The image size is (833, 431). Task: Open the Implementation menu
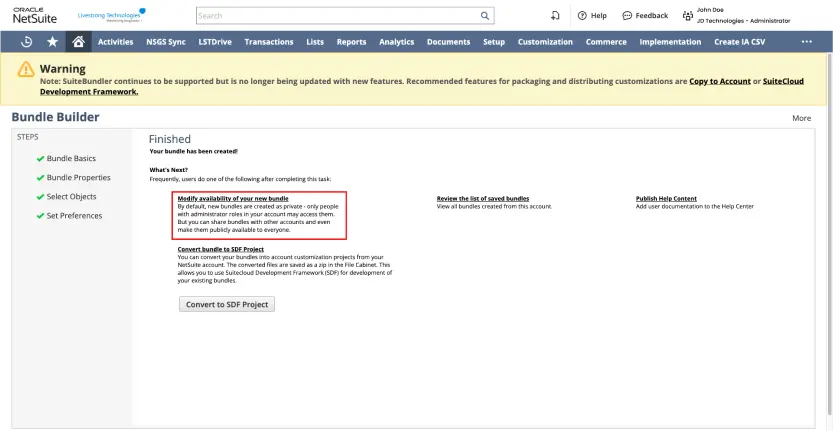pos(670,41)
